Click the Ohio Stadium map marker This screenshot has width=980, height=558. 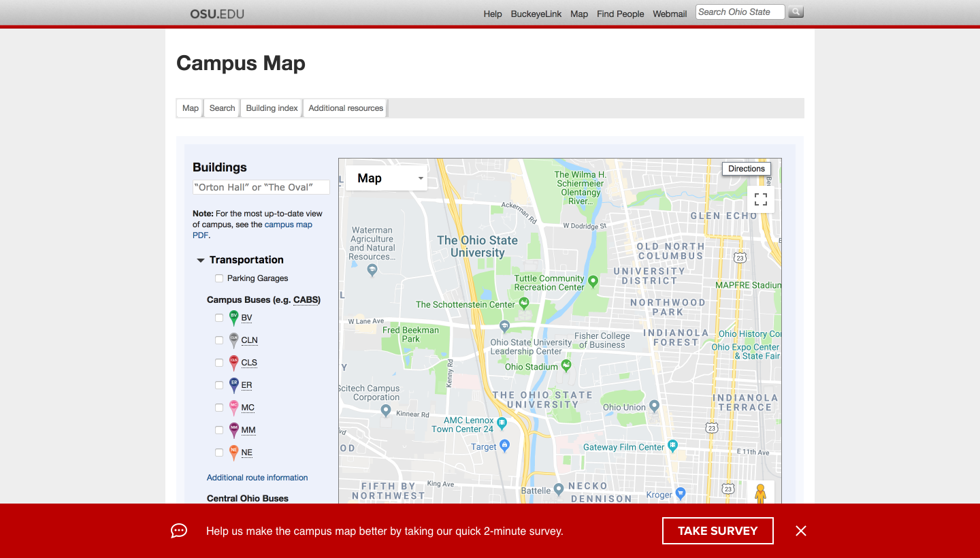566,365
